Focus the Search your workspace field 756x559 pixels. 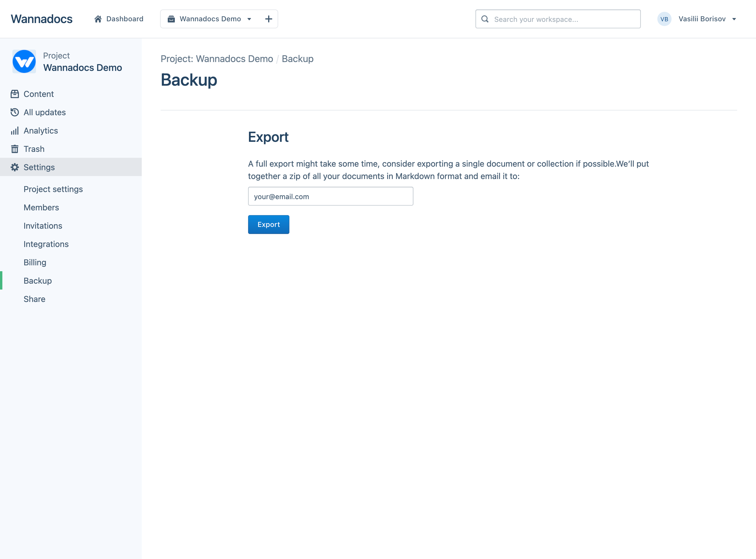[x=558, y=19]
